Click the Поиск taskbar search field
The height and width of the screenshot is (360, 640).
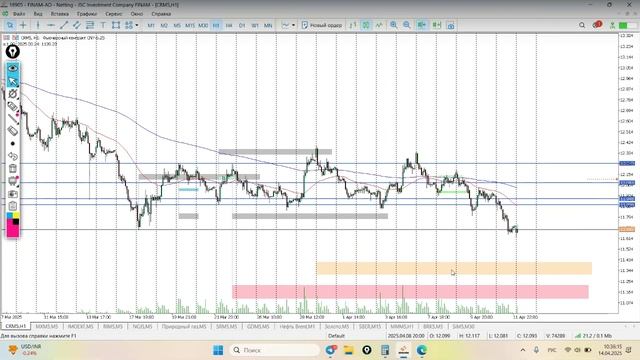(x=275, y=350)
